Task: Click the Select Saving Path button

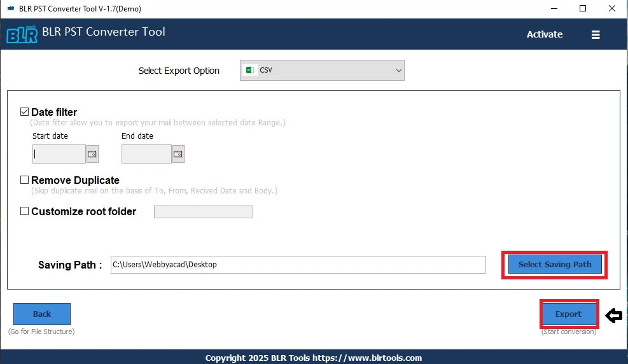Action: tap(555, 264)
